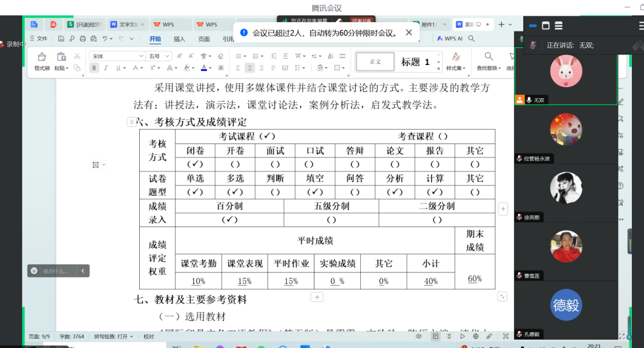Click the save icon in quick toolbar
Screen dimensions: 644x348
[x=61, y=39]
